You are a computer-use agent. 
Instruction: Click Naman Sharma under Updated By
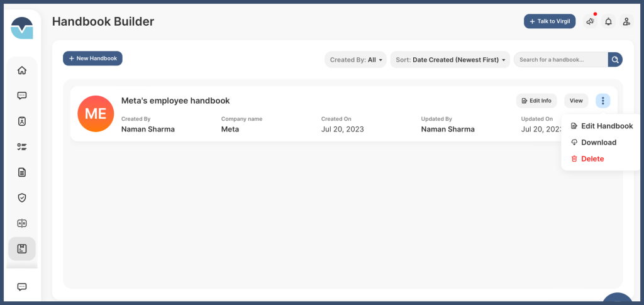point(448,130)
